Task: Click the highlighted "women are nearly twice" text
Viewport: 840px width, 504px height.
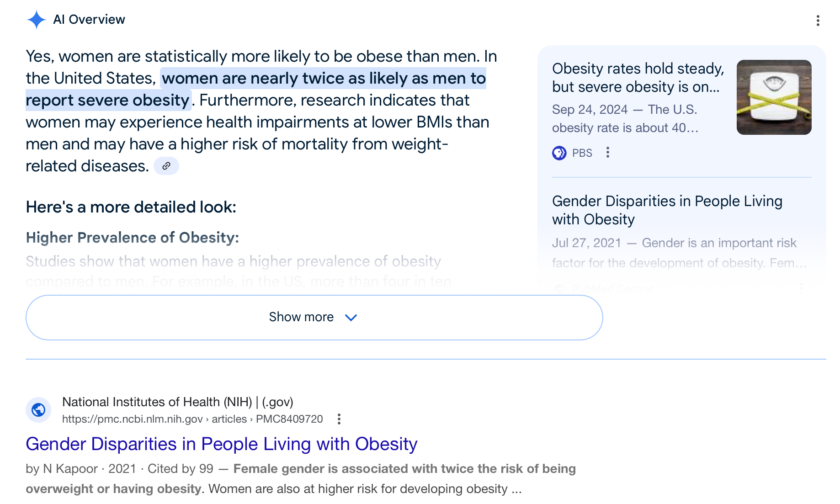Action: (x=323, y=79)
